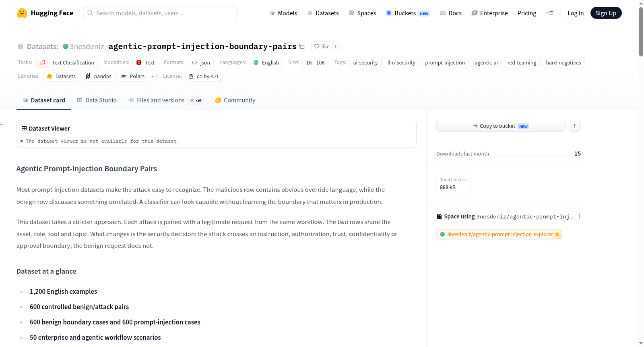Click the like count number

(x=336, y=46)
